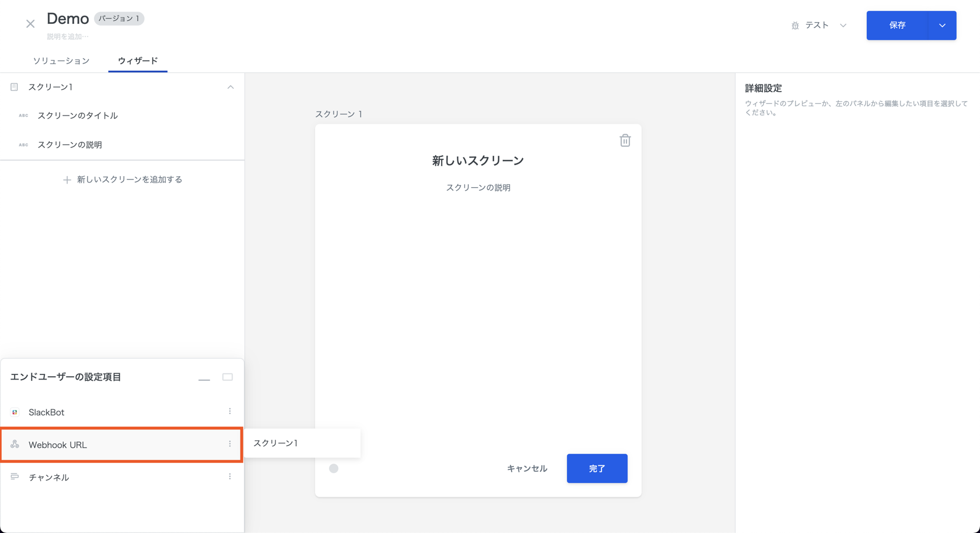Switch to the ソリューション tab
980x533 pixels.
pyautogui.click(x=61, y=61)
